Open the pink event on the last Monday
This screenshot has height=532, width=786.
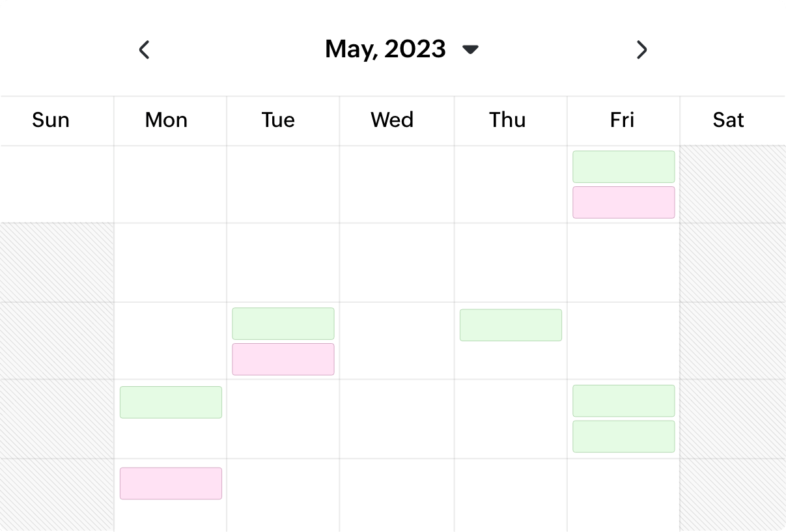tap(171, 483)
